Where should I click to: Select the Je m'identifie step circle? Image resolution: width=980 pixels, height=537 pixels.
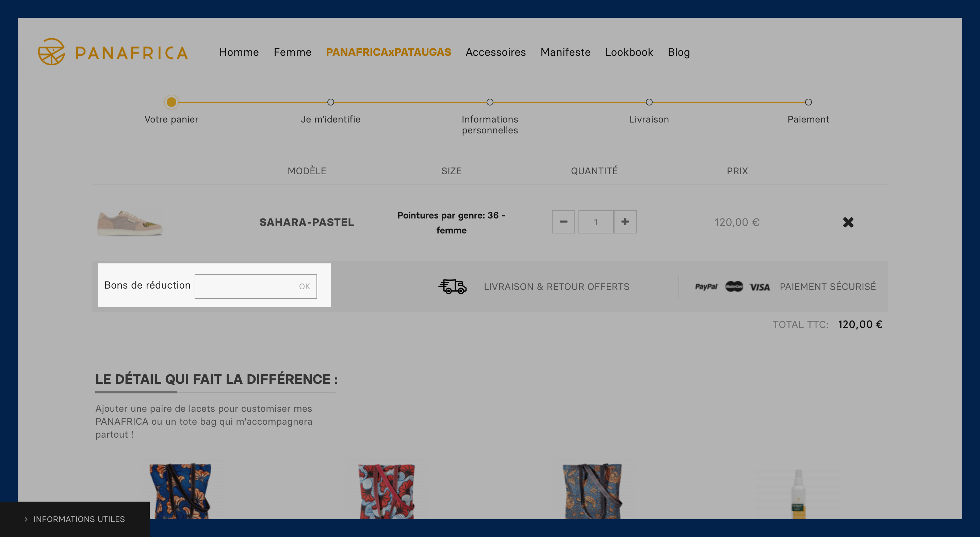point(331,102)
